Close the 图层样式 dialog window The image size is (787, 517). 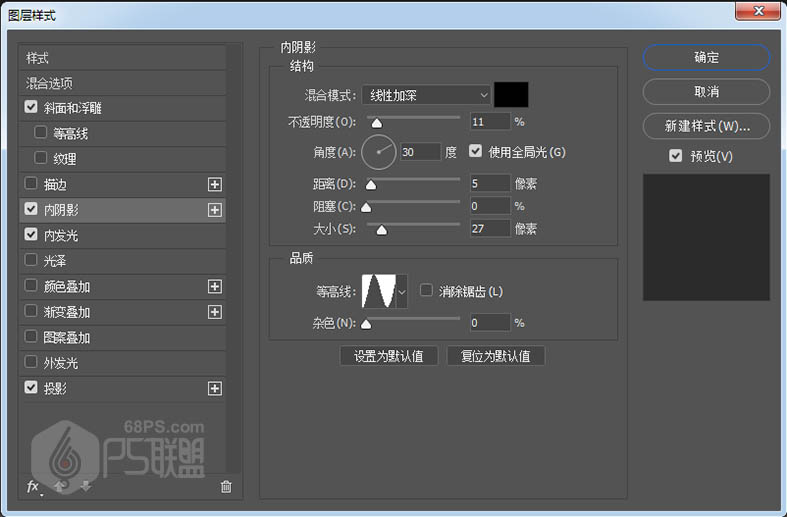pyautogui.click(x=759, y=11)
